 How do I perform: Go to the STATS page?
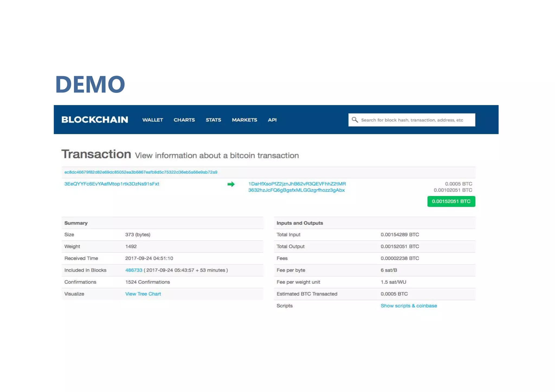coord(213,120)
